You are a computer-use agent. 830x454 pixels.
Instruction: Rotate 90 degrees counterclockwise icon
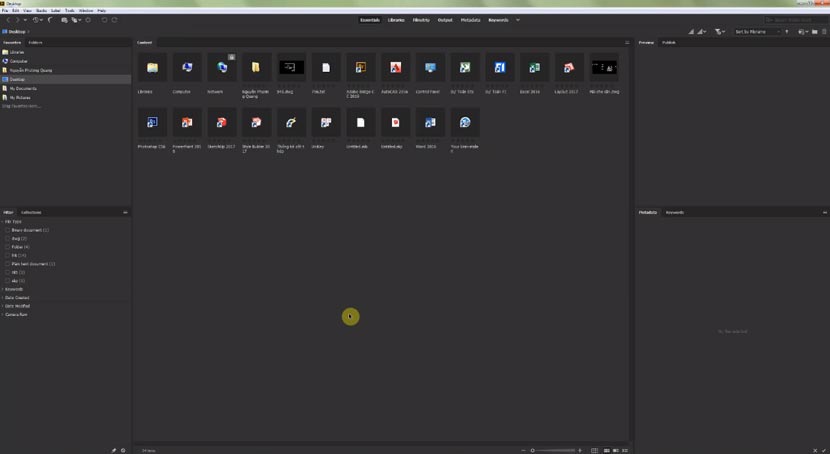(104, 20)
